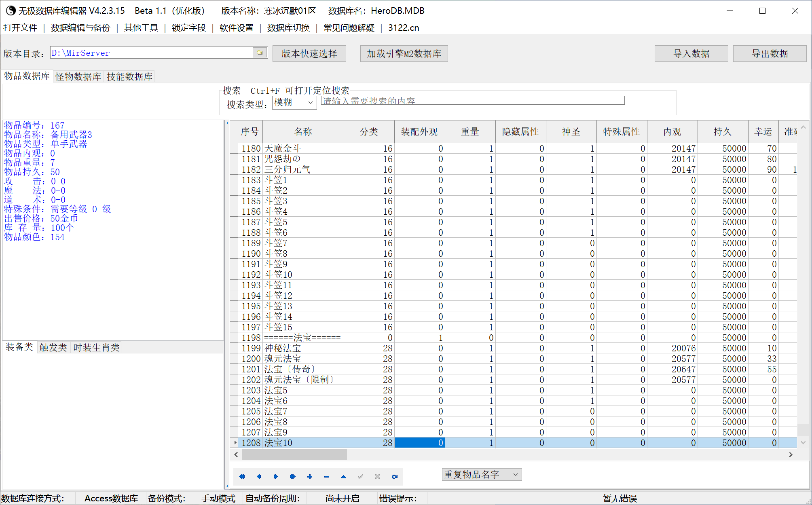
Task: Insert a new record with the plus icon
Action: [x=309, y=477]
